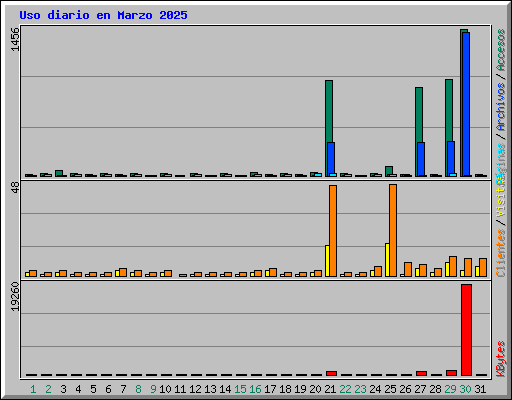512x400 pixels.
Task: Click the day 30 label on the x-axis
Action: click(x=465, y=389)
